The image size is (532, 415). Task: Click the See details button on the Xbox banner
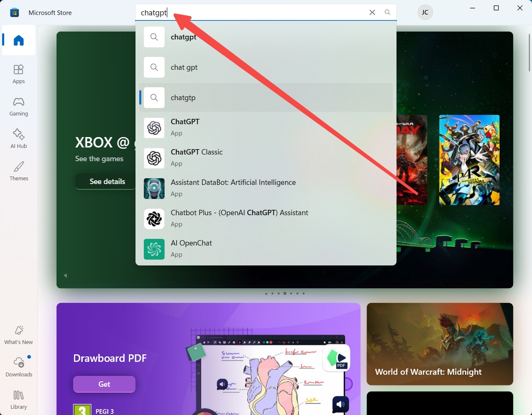point(106,182)
